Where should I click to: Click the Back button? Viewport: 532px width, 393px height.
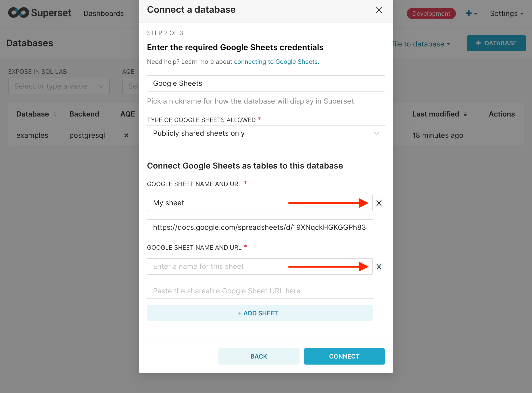(x=259, y=356)
